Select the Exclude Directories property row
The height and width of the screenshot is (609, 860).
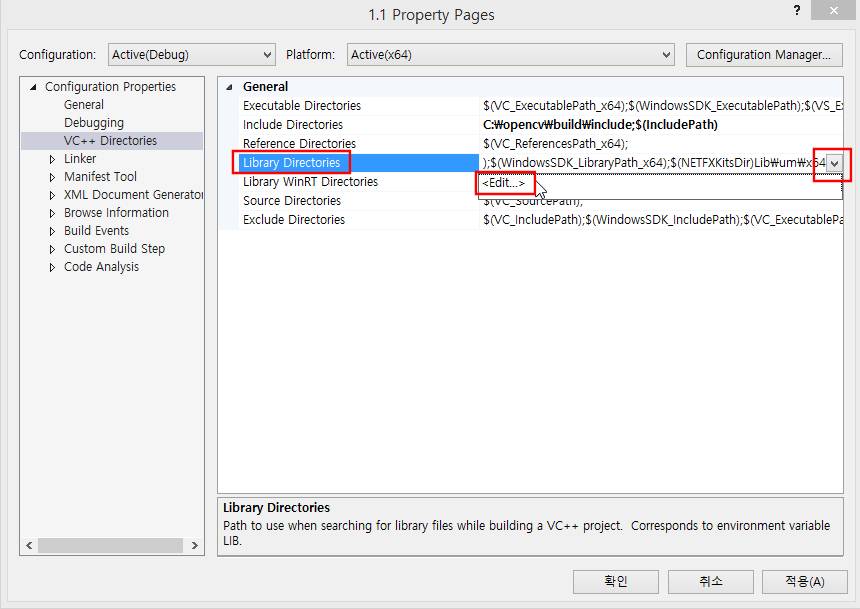click(x=293, y=220)
